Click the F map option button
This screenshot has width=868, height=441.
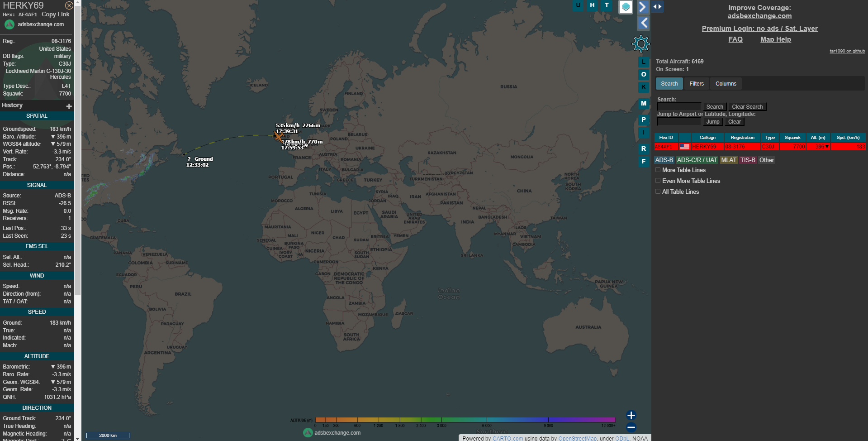click(644, 161)
